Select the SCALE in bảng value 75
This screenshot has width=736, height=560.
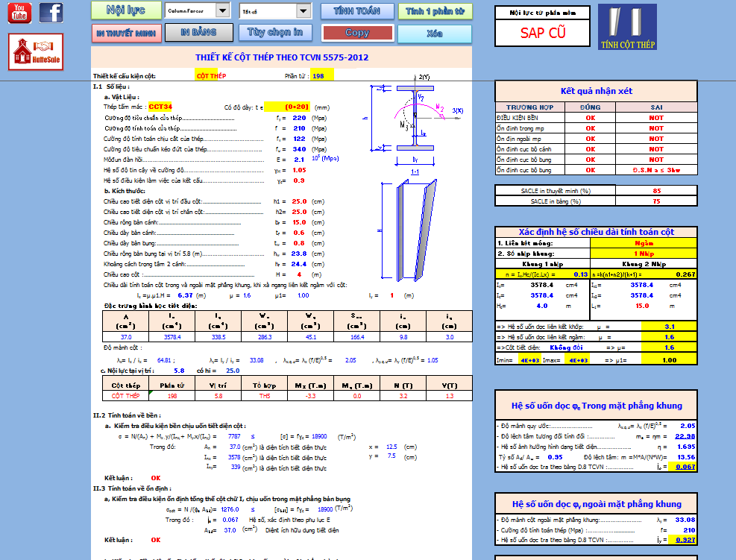point(656,201)
